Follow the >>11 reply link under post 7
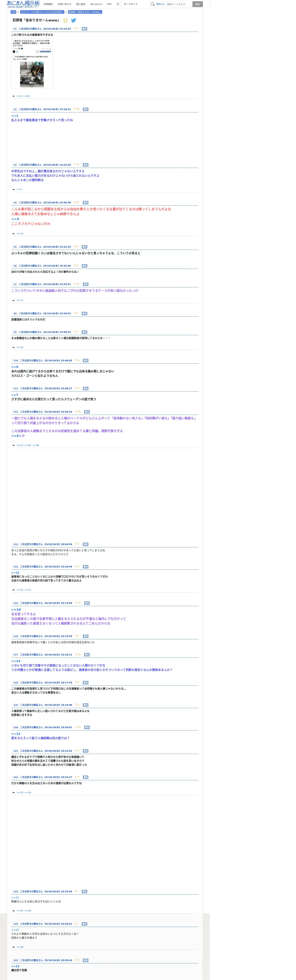 pos(20,301)
